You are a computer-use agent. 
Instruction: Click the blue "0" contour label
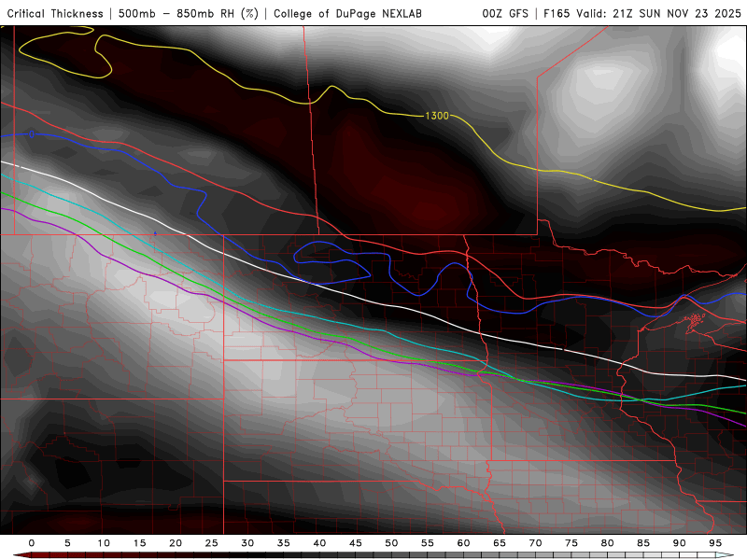32,134
